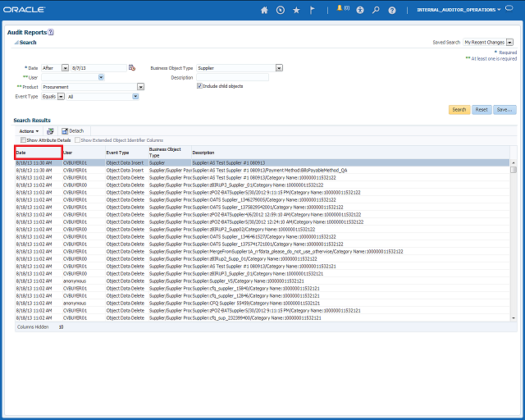Toggle Include child objects checkbox
This screenshot has height=420, width=525.
[x=199, y=86]
